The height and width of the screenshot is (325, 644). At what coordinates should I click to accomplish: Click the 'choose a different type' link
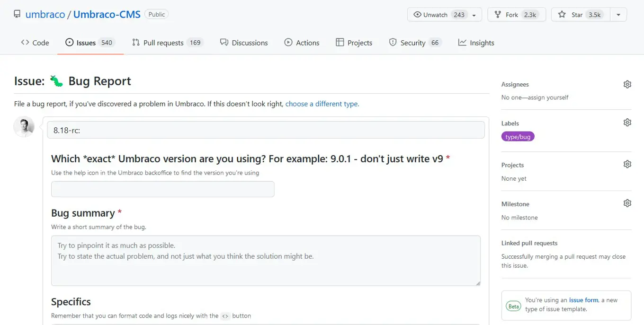(322, 104)
